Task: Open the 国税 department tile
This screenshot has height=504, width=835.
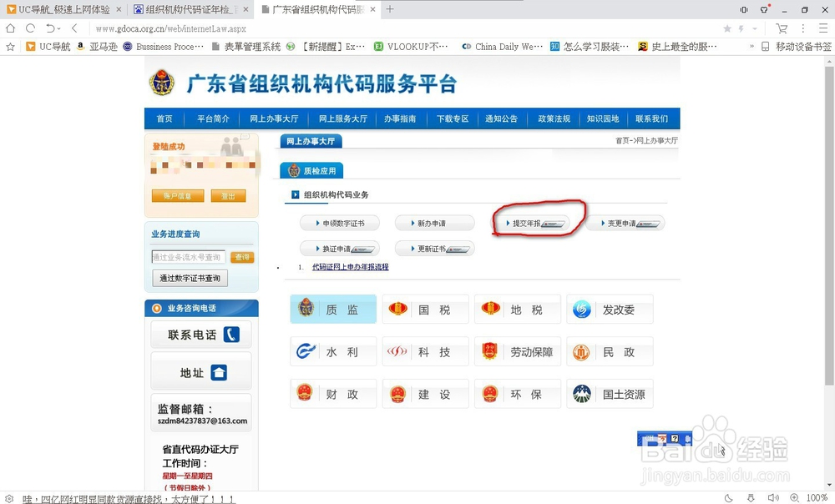Action: tap(426, 310)
